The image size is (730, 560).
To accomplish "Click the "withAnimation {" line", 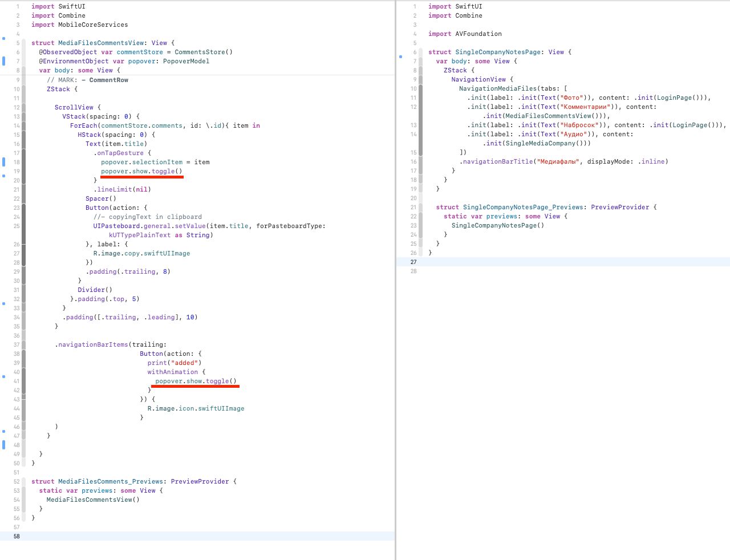I will click(176, 372).
